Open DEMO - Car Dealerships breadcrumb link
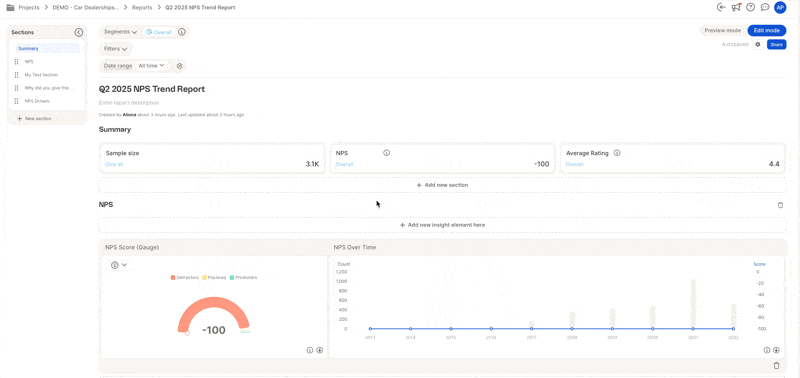 [x=86, y=8]
